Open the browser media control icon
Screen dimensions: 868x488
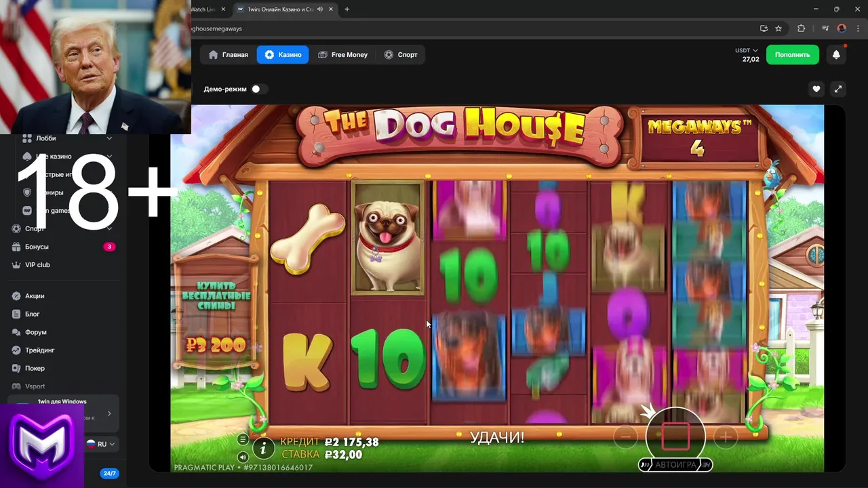tap(825, 28)
